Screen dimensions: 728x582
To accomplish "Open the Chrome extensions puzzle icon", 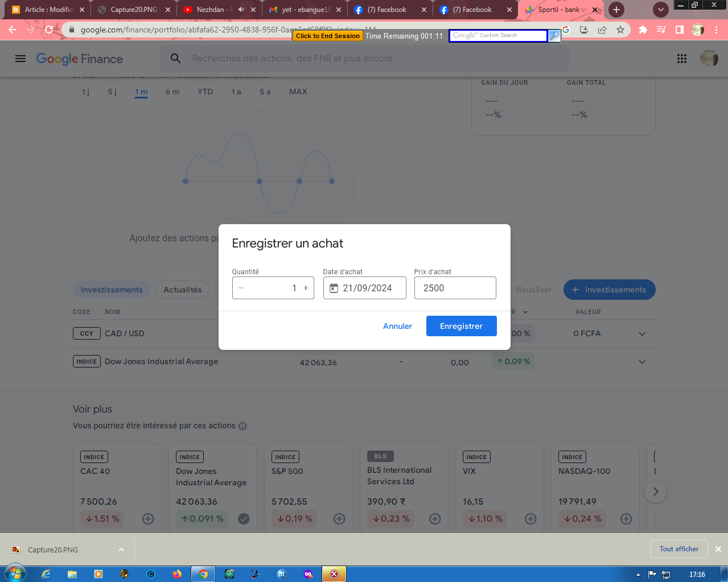I will [x=643, y=30].
